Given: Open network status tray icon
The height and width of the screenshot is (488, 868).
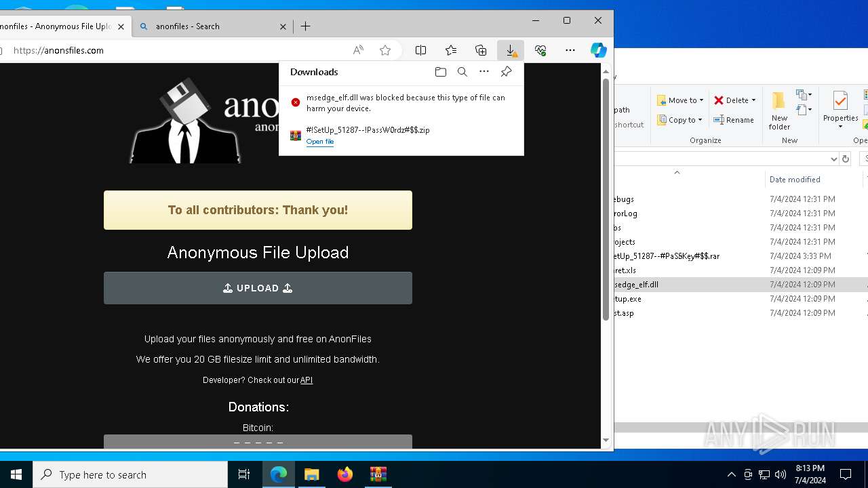Looking at the screenshot, I should (x=764, y=474).
